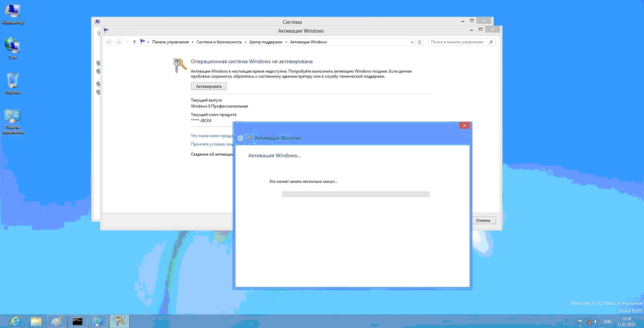Click the label Текущий ключ продукта

[x=213, y=114]
